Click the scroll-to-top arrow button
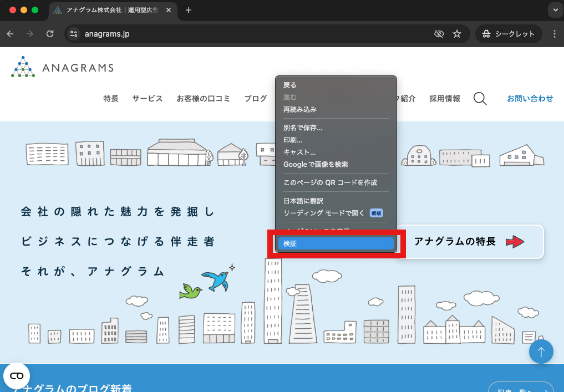The image size is (564, 392). (541, 352)
